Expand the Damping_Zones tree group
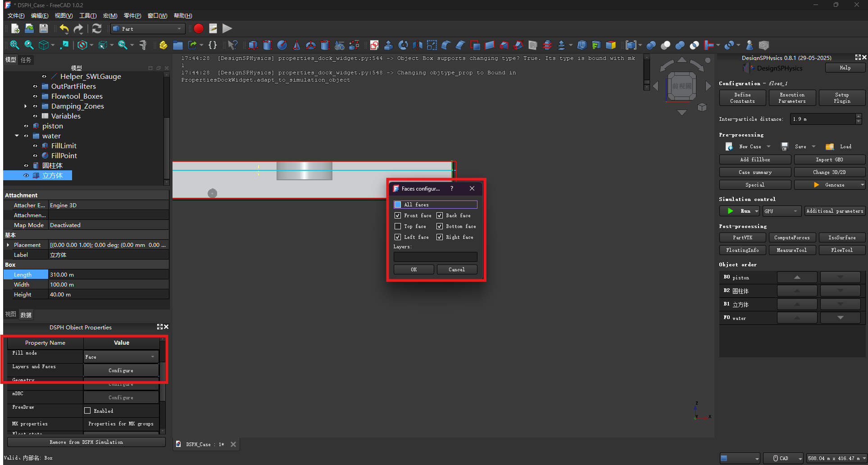Viewport: 868px width, 465px height. (x=26, y=106)
